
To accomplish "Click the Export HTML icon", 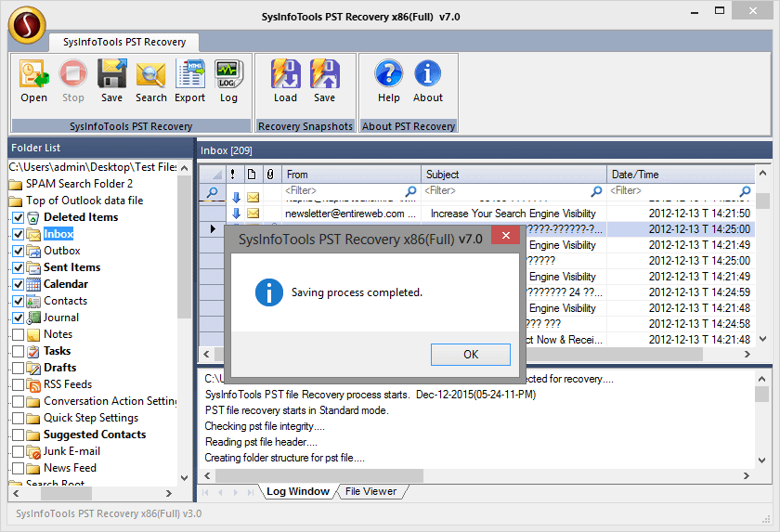I will (189, 73).
